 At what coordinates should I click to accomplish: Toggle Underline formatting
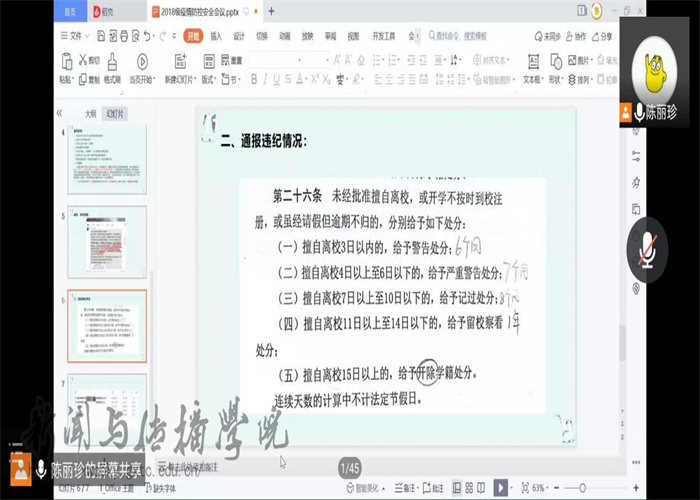pyautogui.click(x=277, y=79)
